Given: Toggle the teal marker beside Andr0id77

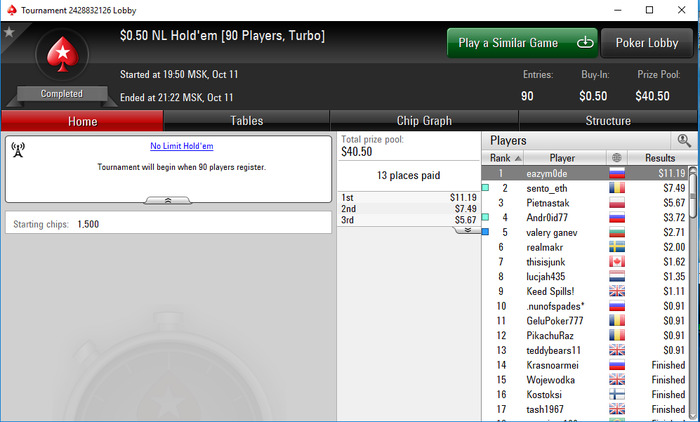Looking at the screenshot, I should 486,217.
